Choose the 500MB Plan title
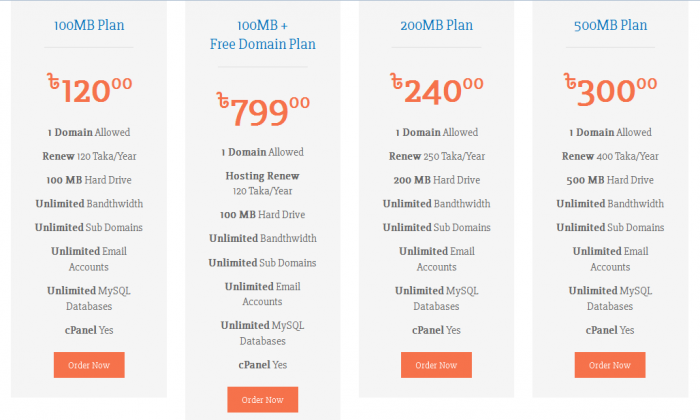 coord(609,26)
